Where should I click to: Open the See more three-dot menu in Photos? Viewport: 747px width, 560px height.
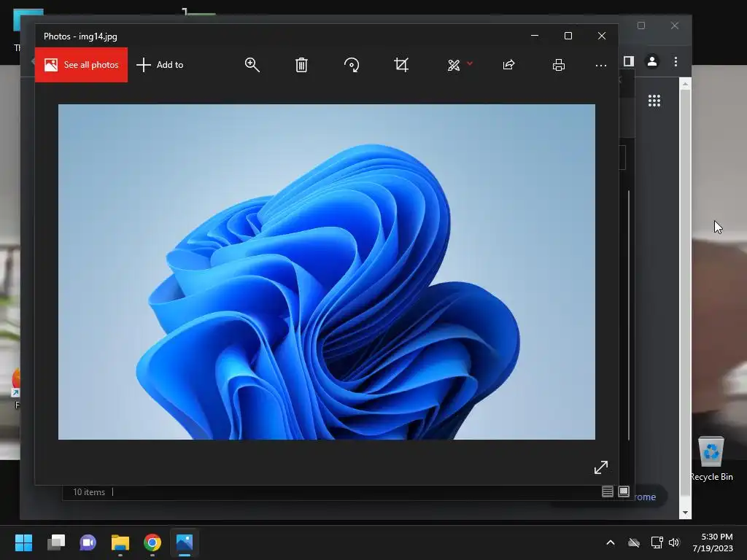click(601, 65)
